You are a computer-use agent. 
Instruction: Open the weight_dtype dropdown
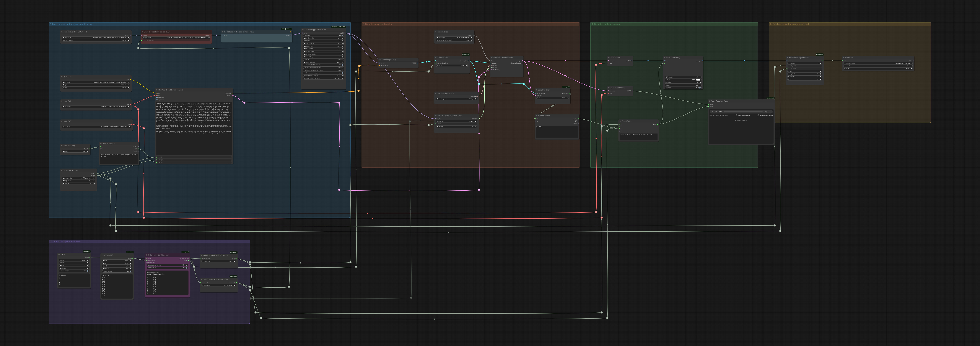(96, 40)
